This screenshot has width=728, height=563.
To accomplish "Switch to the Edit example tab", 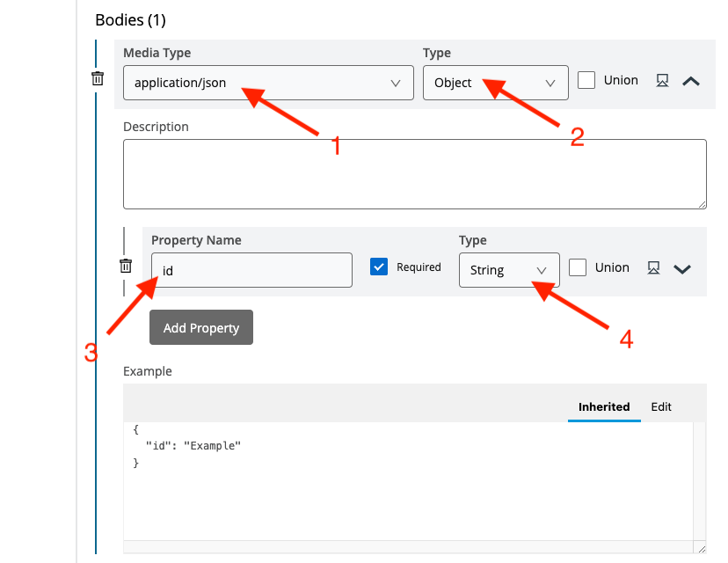I will [661, 406].
